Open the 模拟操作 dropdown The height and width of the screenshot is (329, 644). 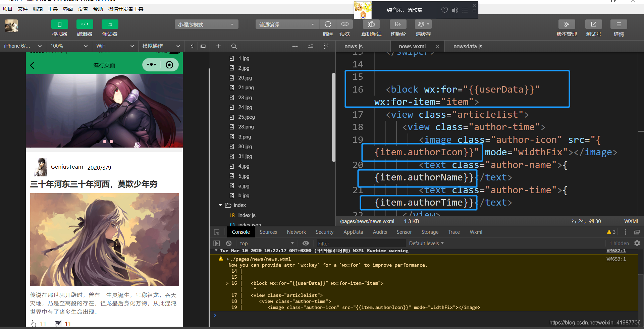point(161,46)
